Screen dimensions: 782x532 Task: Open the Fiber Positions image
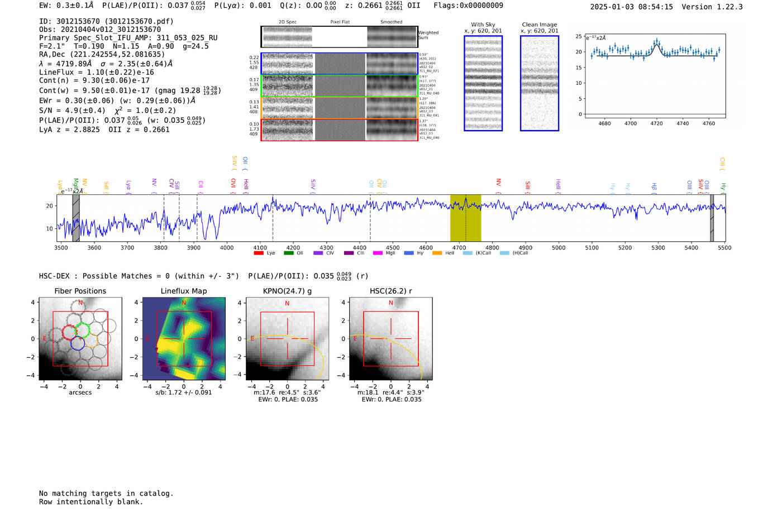[80, 339]
